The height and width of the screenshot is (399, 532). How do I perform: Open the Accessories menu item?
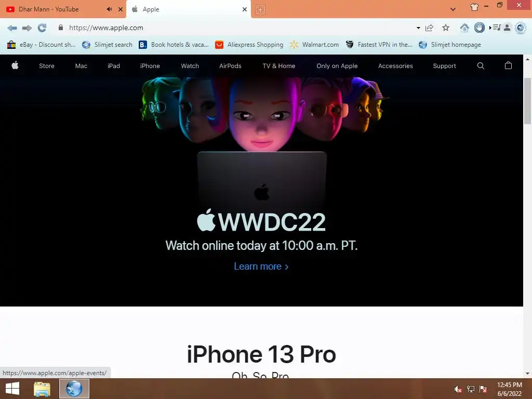(x=395, y=66)
